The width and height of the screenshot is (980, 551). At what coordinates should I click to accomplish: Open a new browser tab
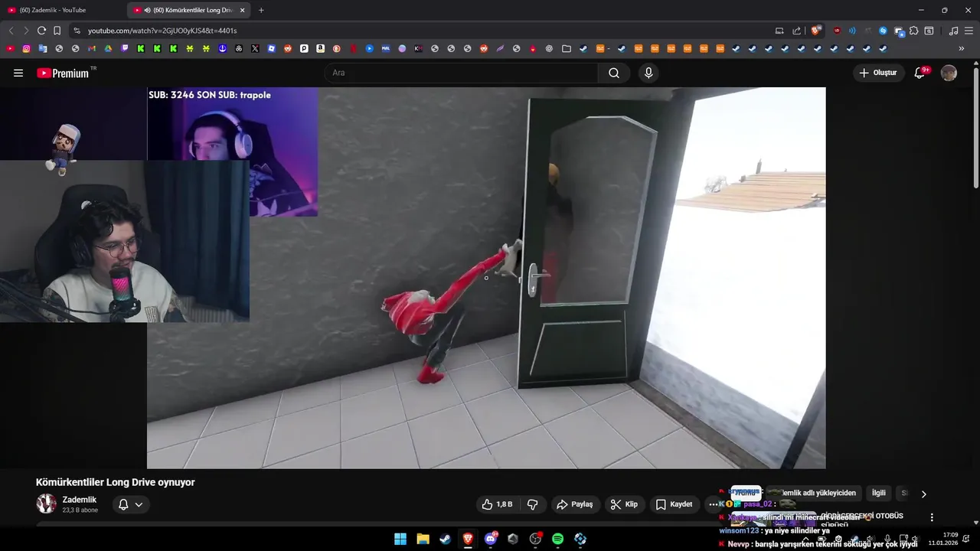pos(261,10)
